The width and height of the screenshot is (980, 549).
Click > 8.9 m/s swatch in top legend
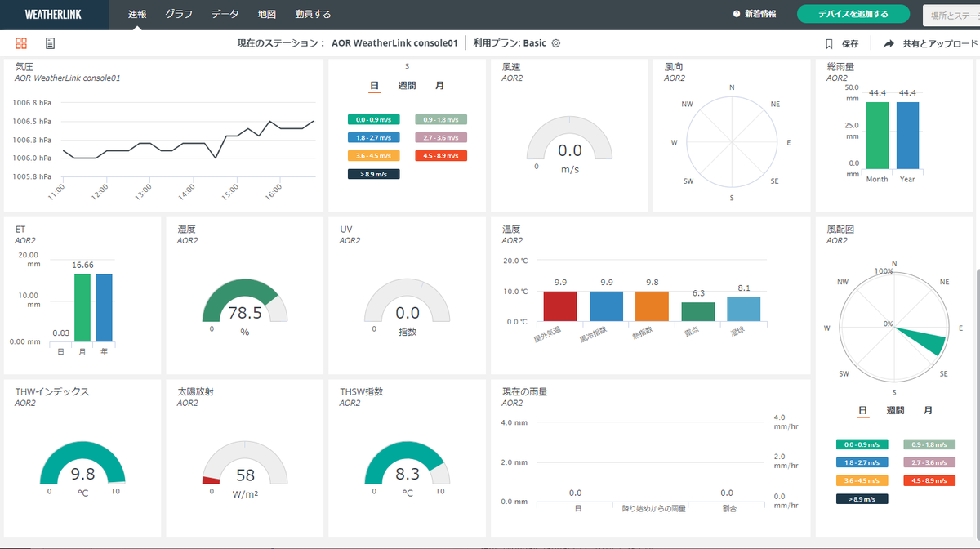pyautogui.click(x=373, y=174)
